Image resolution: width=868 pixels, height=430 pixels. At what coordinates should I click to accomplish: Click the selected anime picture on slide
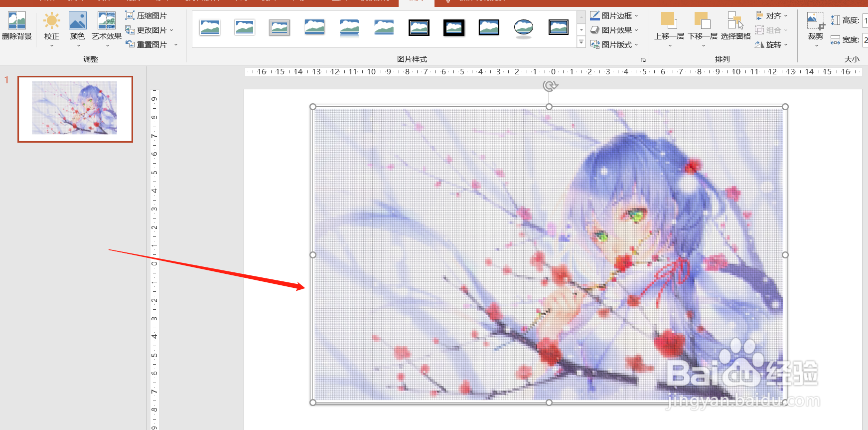click(x=549, y=255)
